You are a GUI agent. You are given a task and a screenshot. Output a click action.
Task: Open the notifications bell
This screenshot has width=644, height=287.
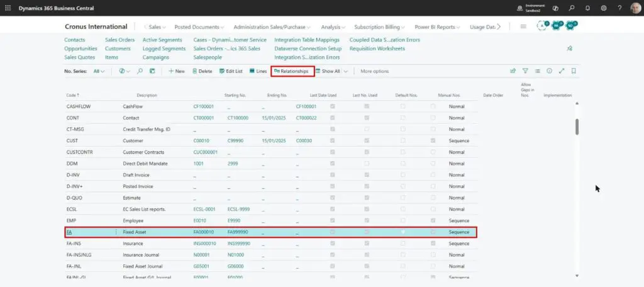coord(588,8)
